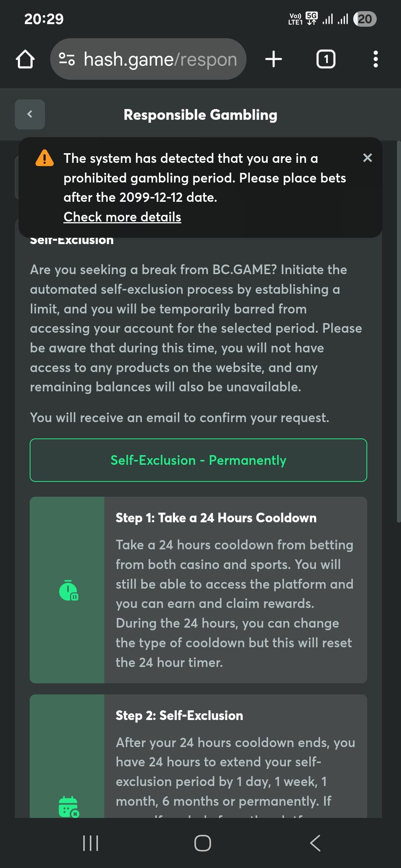Tap the Responsible Gambling page title

click(x=200, y=115)
